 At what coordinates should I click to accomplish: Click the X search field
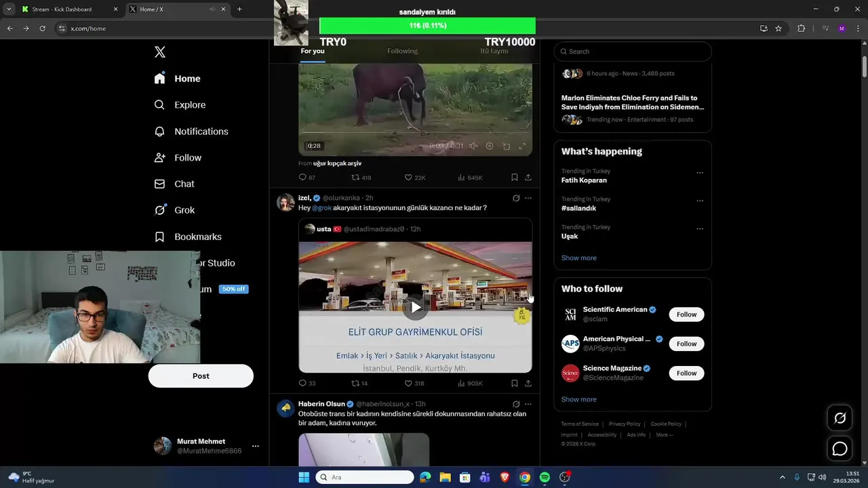(633, 52)
